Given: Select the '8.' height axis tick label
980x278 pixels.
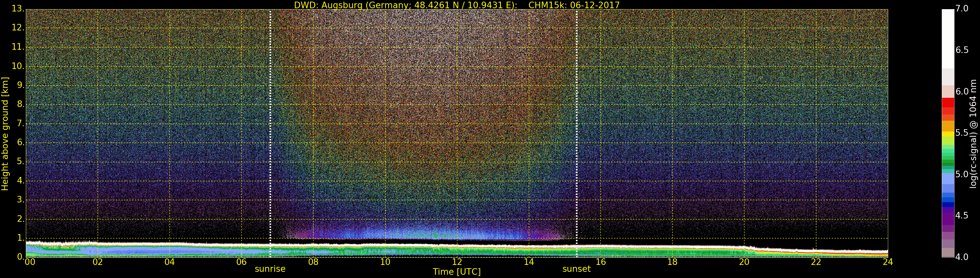Looking at the screenshot, I should click(20, 104).
